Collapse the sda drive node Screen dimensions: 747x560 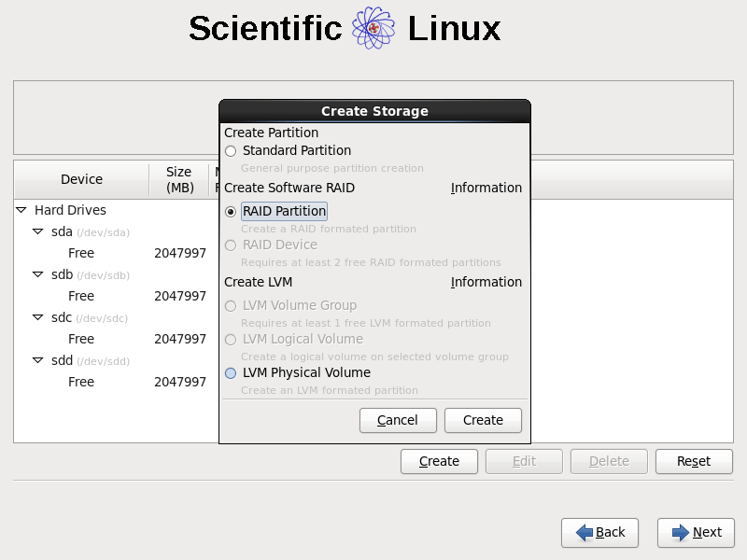pyautogui.click(x=37, y=231)
